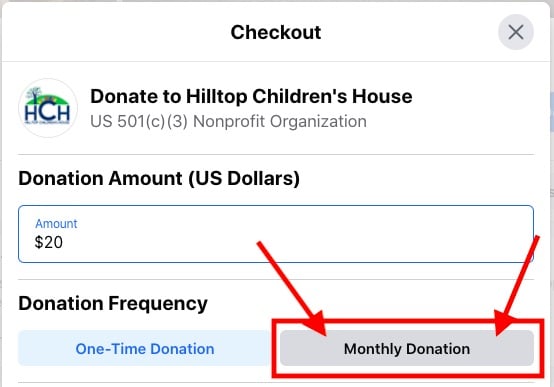
Task: Close the Checkout dialog with the X
Action: coord(515,32)
